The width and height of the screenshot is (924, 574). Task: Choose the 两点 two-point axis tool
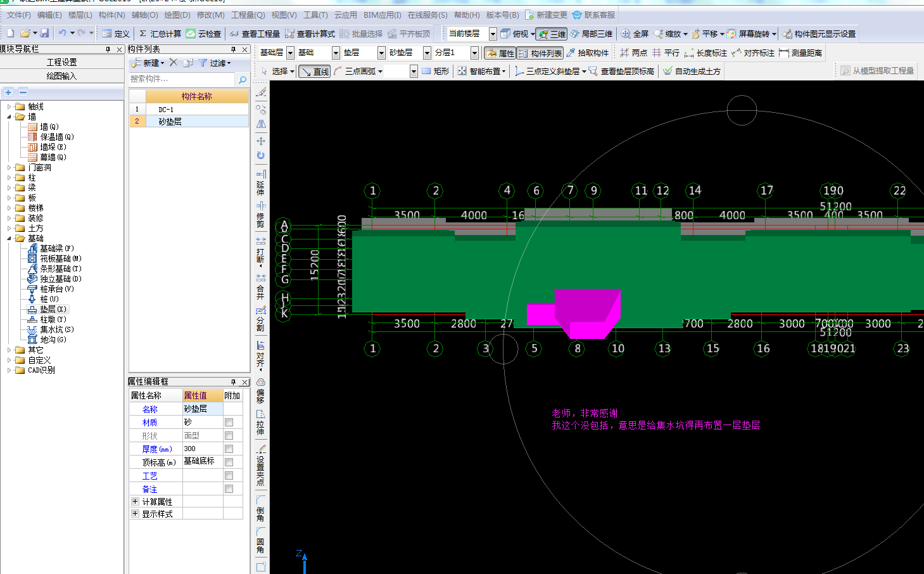(633, 53)
